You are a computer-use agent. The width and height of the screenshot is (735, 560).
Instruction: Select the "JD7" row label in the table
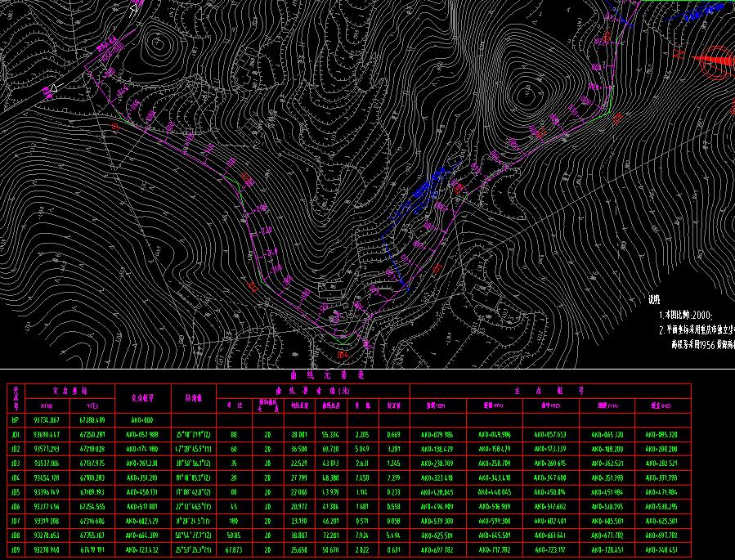(x=16, y=521)
